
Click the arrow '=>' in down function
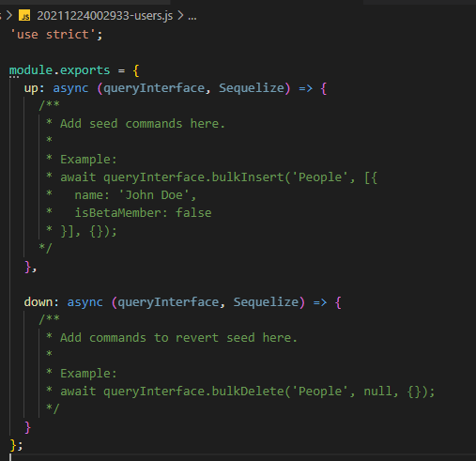(x=320, y=302)
